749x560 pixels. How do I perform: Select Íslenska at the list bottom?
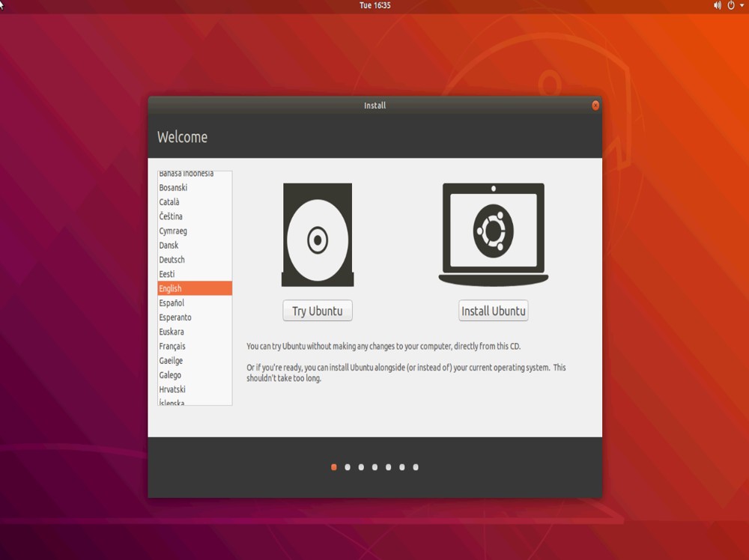(195, 401)
